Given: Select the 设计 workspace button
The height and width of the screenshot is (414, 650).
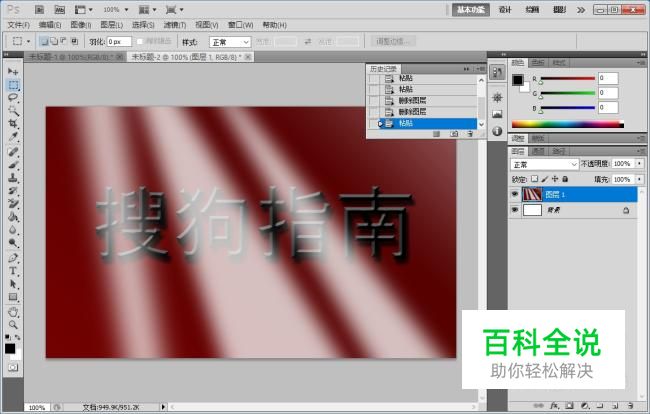Looking at the screenshot, I should tap(505, 10).
